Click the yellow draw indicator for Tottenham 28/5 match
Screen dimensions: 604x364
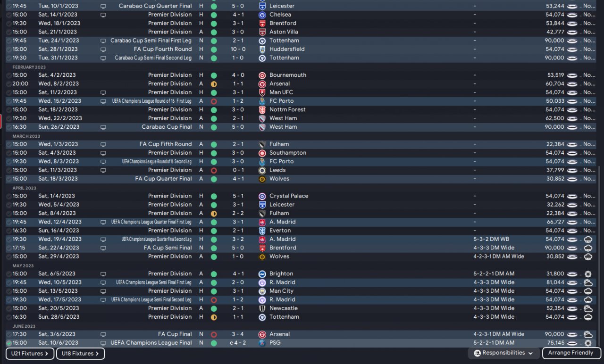click(214, 317)
